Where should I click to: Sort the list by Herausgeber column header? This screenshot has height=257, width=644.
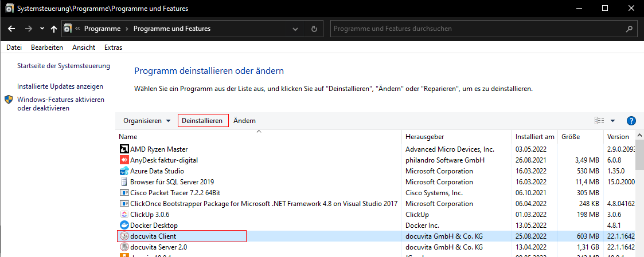coord(424,137)
